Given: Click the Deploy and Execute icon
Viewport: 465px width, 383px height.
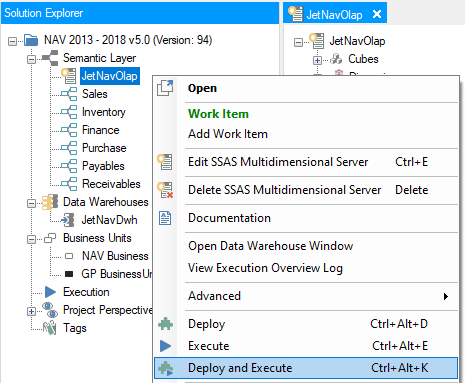Looking at the screenshot, I should click(165, 368).
